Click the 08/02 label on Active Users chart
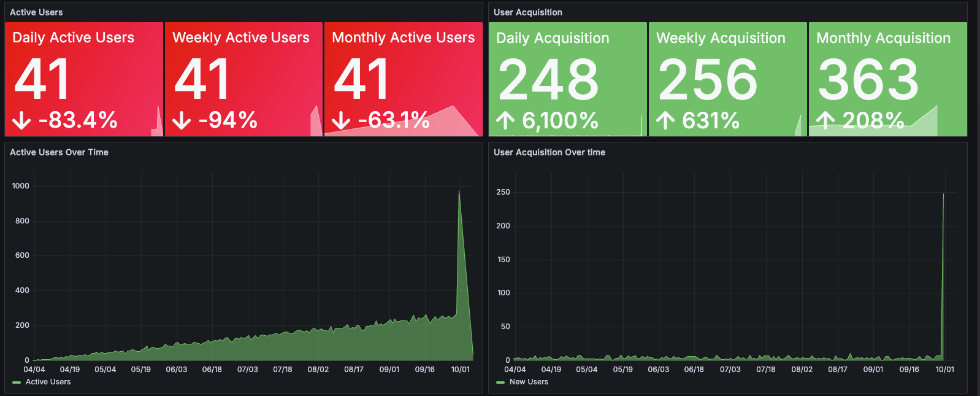 [318, 370]
